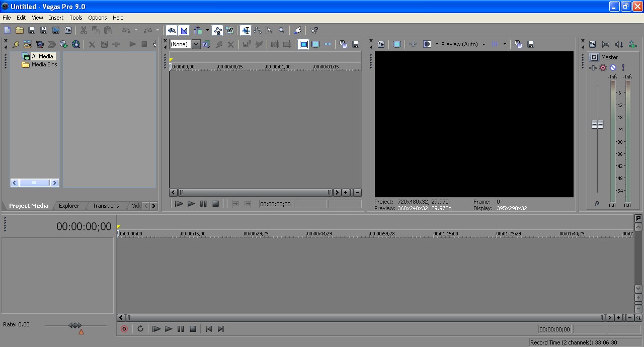The height and width of the screenshot is (347, 644).
Task: Toggle Auto Ripple button
Action: [x=198, y=31]
